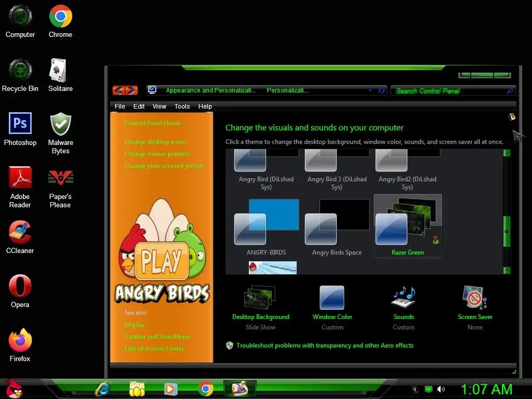Show hidden tray icons arrow
Viewport: 532px width, 399px height.
pos(415,389)
